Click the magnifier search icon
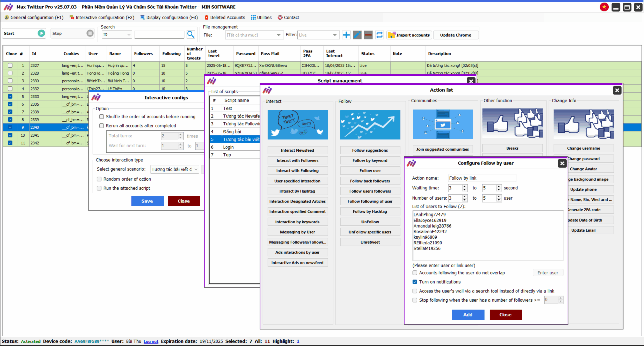This screenshot has width=644, height=346. 191,35
